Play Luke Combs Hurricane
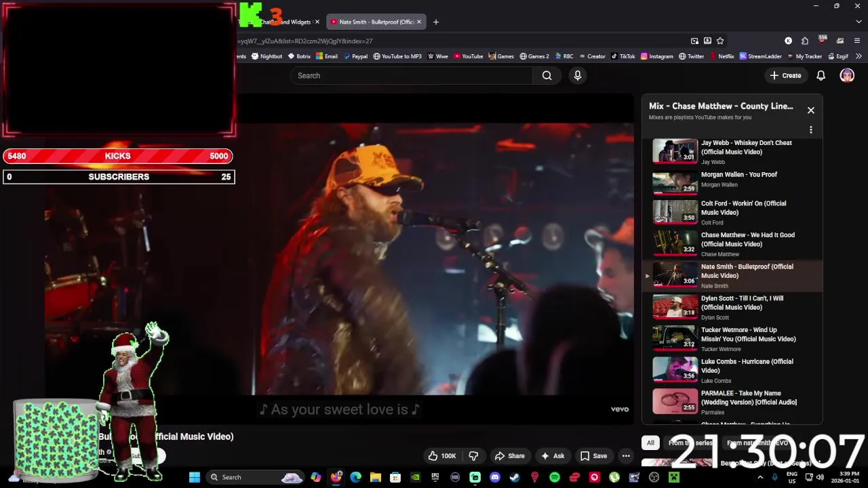This screenshot has width=868, height=488. click(x=732, y=371)
